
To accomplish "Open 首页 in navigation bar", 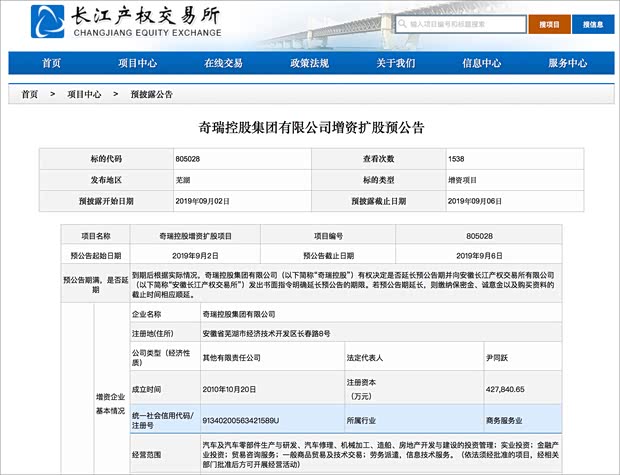I will (52, 63).
